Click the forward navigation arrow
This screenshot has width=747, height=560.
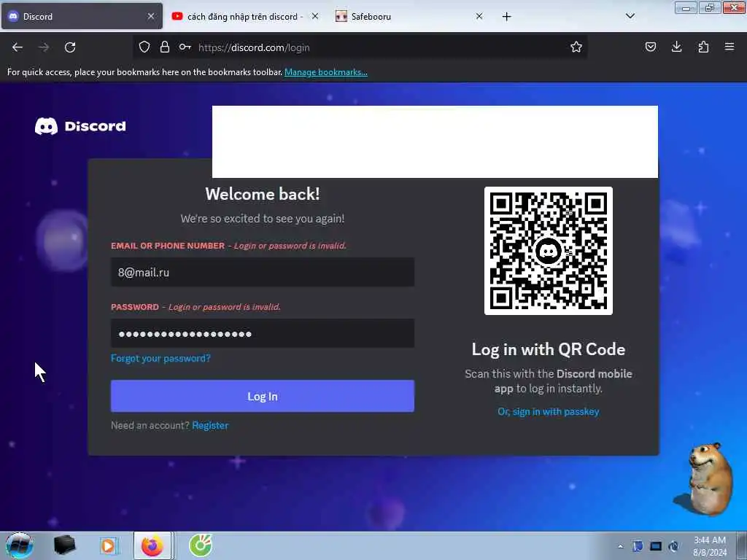pos(44,47)
